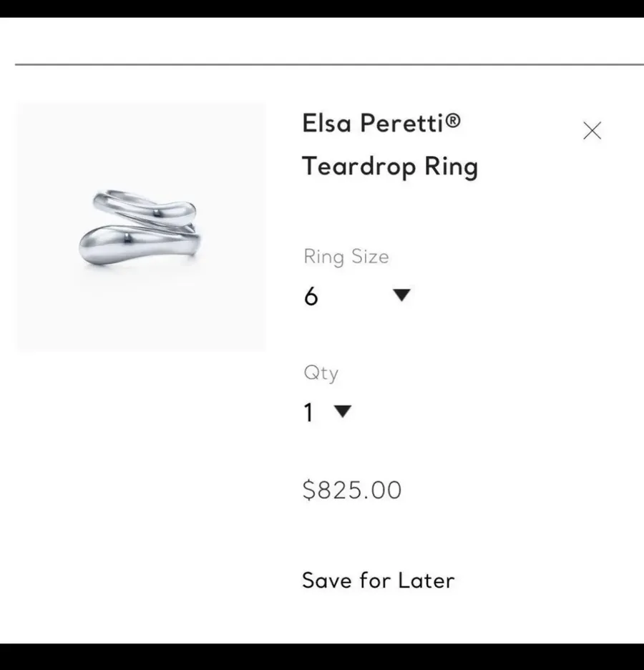644x670 pixels.
Task: Click the lower teardrop of the ring photo
Action: tap(137, 247)
